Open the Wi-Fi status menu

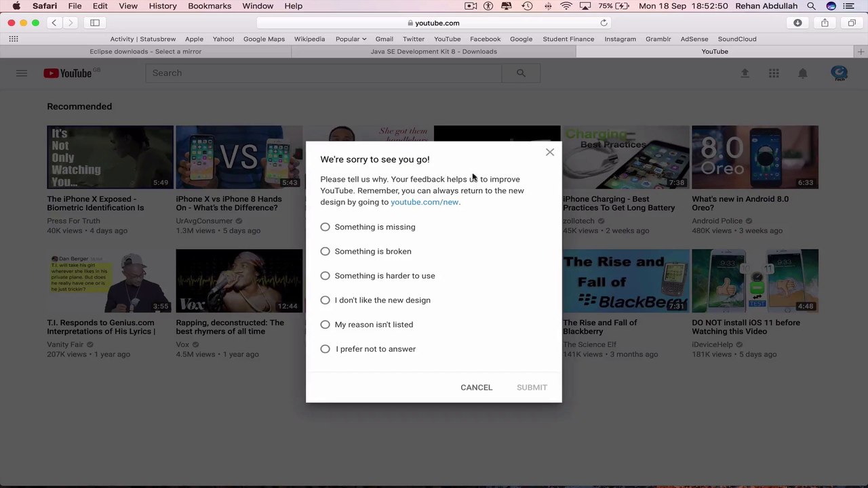pos(566,6)
